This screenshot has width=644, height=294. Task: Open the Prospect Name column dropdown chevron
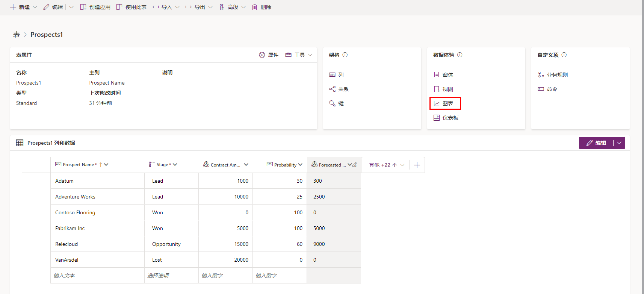pyautogui.click(x=106, y=165)
